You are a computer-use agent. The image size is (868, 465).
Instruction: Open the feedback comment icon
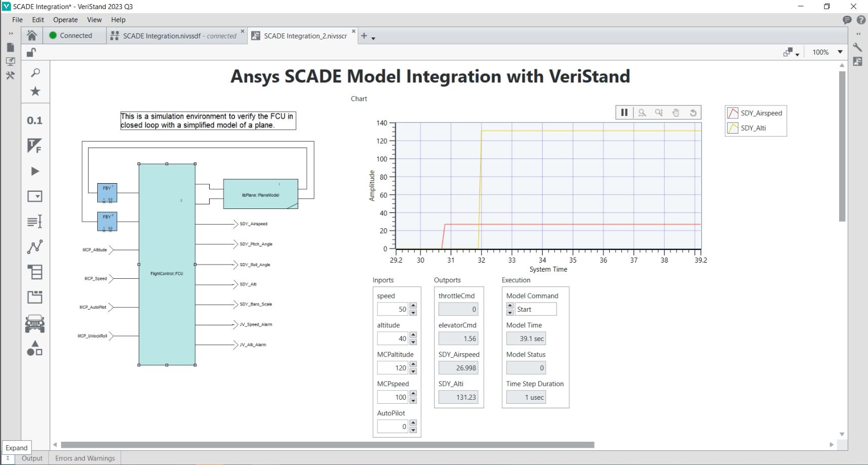point(847,20)
